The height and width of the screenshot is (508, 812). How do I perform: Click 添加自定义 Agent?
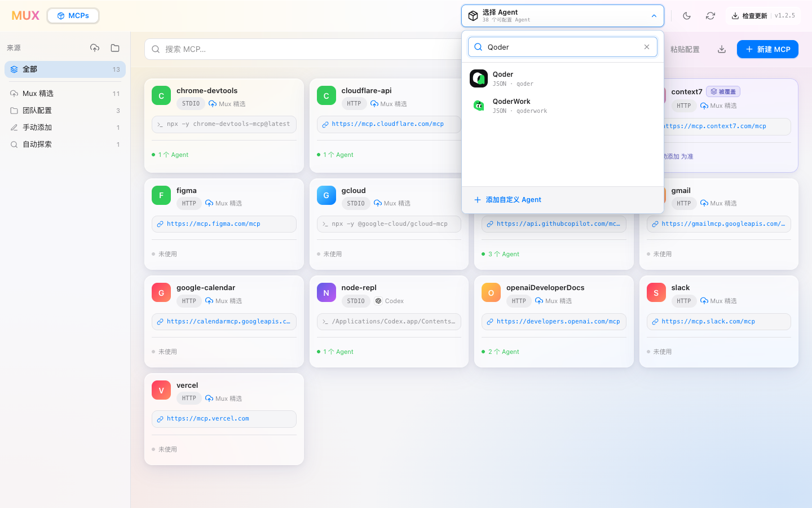pos(507,200)
